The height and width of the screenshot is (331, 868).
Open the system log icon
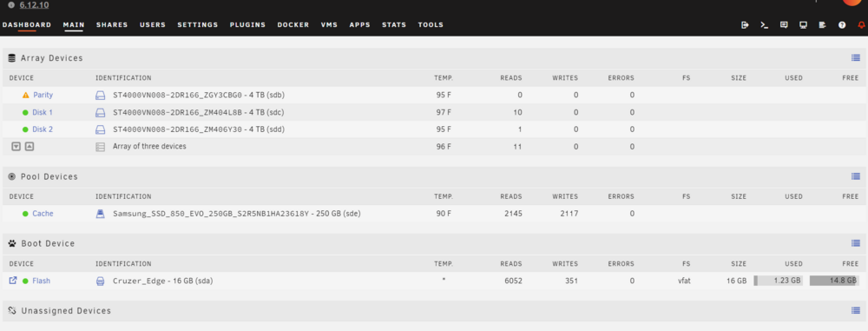823,25
